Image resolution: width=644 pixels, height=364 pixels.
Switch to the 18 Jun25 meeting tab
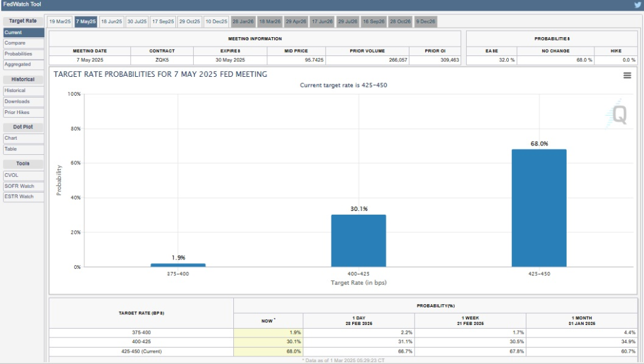111,21
